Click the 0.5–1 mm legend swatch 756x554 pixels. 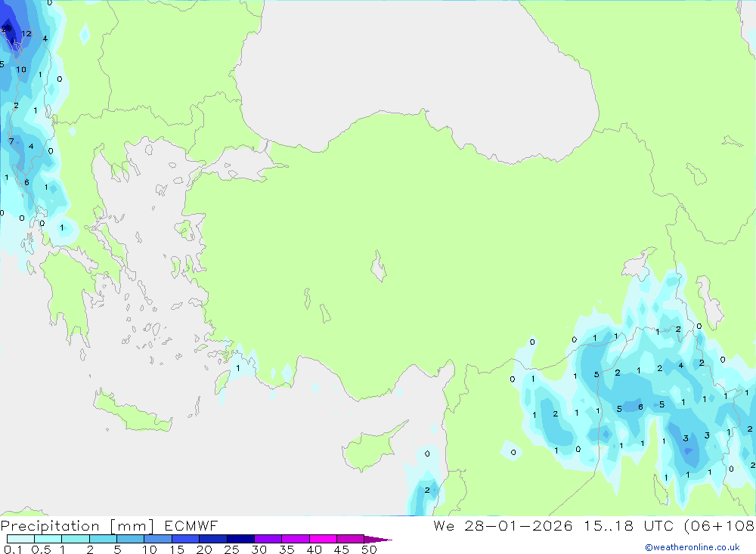coord(48,539)
